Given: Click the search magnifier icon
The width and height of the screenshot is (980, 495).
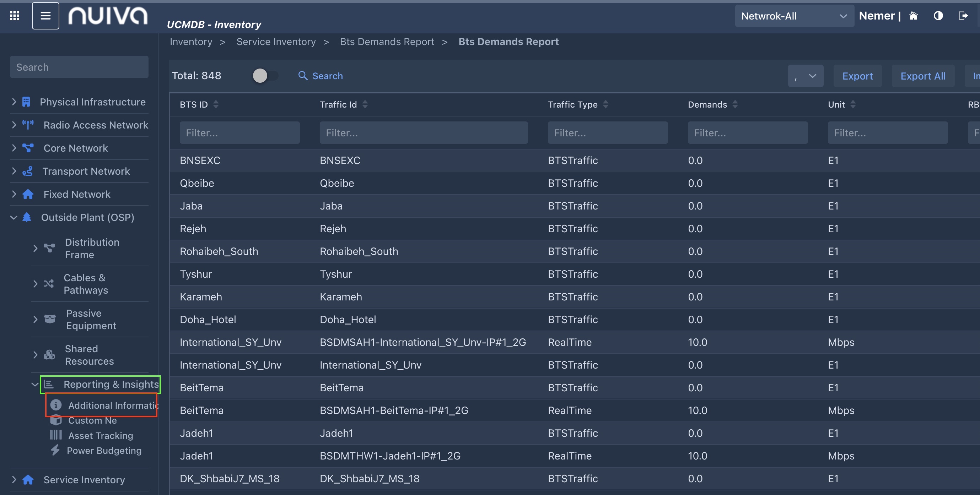Looking at the screenshot, I should [302, 76].
